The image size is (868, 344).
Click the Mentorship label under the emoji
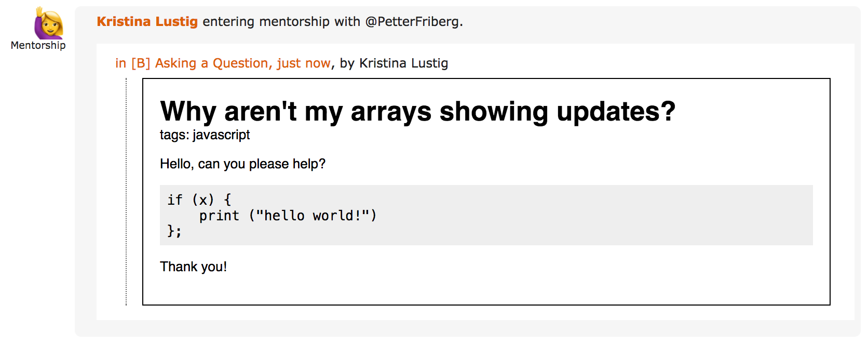38,46
